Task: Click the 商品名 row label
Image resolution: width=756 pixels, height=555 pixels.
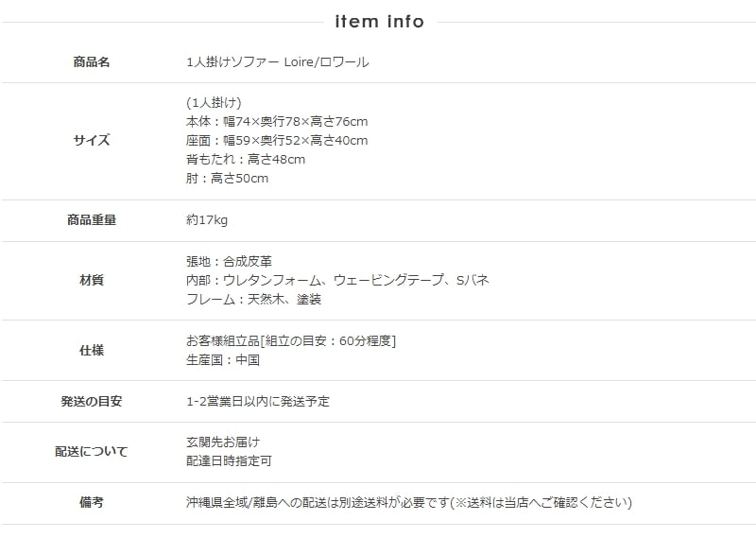Action: [x=92, y=62]
